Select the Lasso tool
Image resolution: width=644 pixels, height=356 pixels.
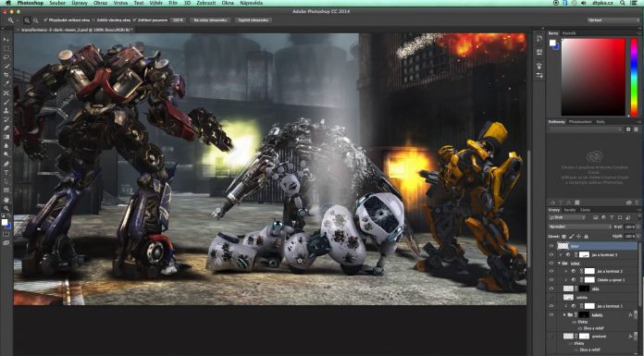(x=7, y=57)
